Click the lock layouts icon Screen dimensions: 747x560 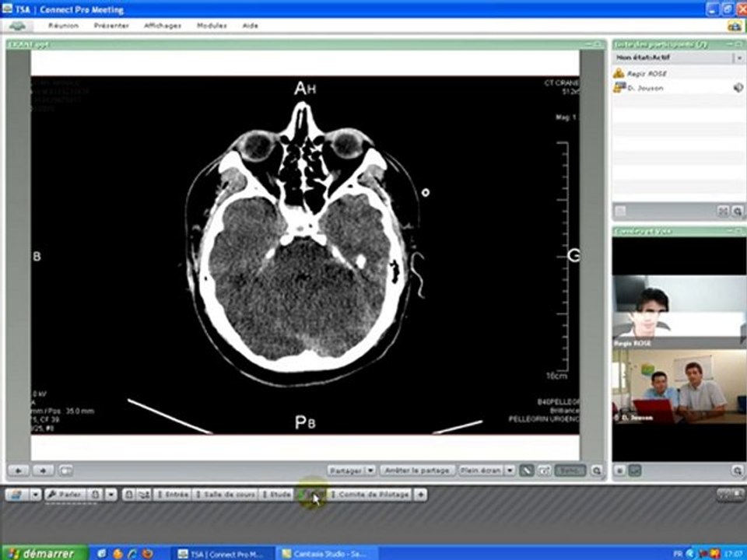[128, 495]
